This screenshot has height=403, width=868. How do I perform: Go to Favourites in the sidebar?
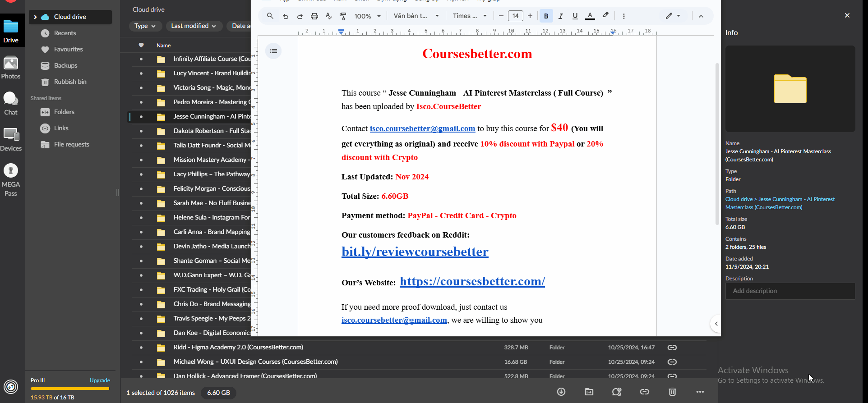pyautogui.click(x=68, y=49)
